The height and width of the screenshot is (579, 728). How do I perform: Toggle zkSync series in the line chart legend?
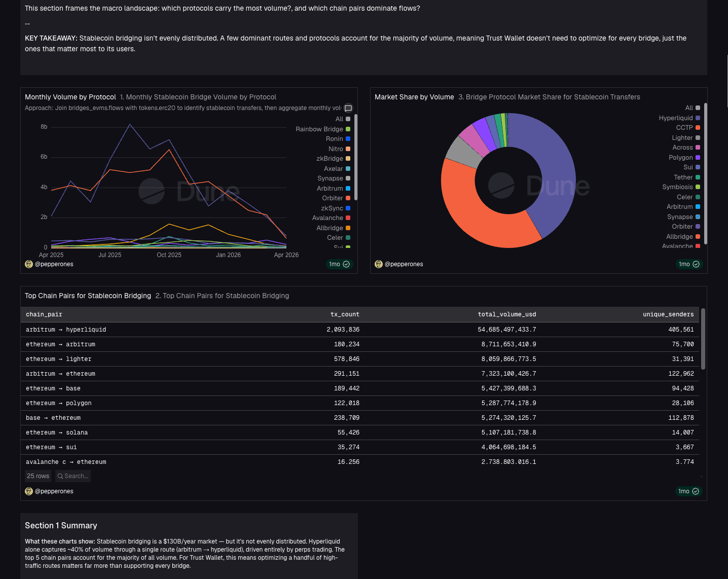(336, 208)
